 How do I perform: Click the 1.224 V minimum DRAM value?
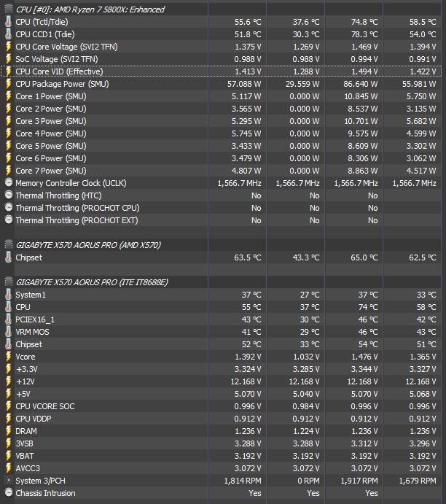306,431
